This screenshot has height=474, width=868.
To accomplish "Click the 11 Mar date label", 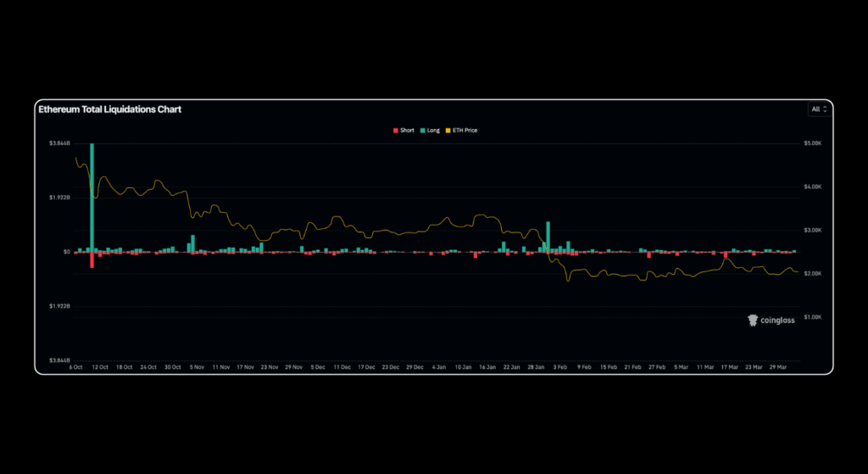I will tap(706, 367).
